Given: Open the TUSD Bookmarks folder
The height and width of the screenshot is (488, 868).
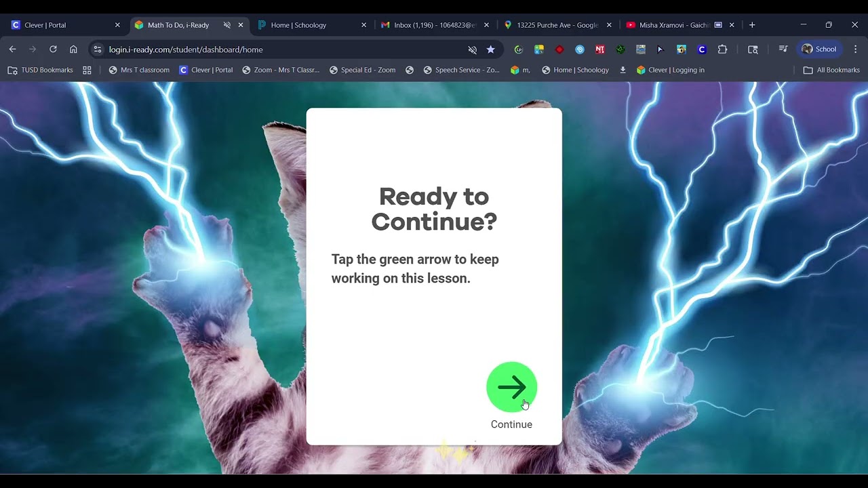Looking at the screenshot, I should click(40, 70).
